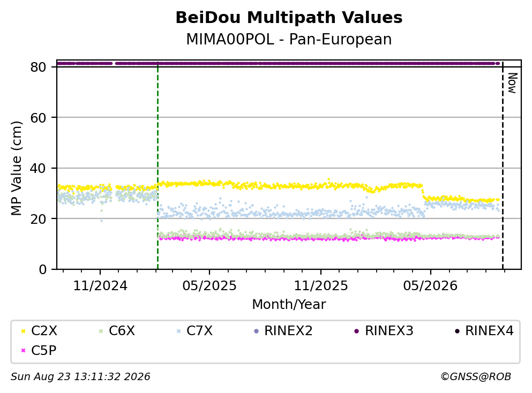Click the 05/2025 x-axis tick label
Viewport: 532px width, 393px height.
[209, 286]
